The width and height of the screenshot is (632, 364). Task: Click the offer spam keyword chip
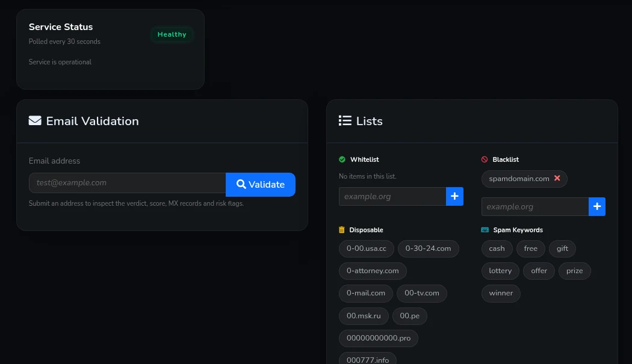(539, 271)
